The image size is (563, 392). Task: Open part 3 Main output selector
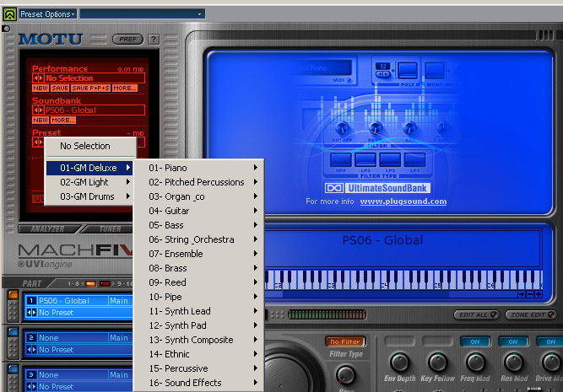click(x=121, y=375)
